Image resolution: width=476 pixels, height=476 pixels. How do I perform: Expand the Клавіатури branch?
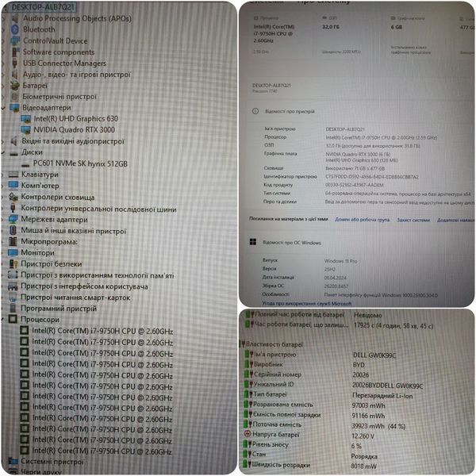[x=3, y=175]
